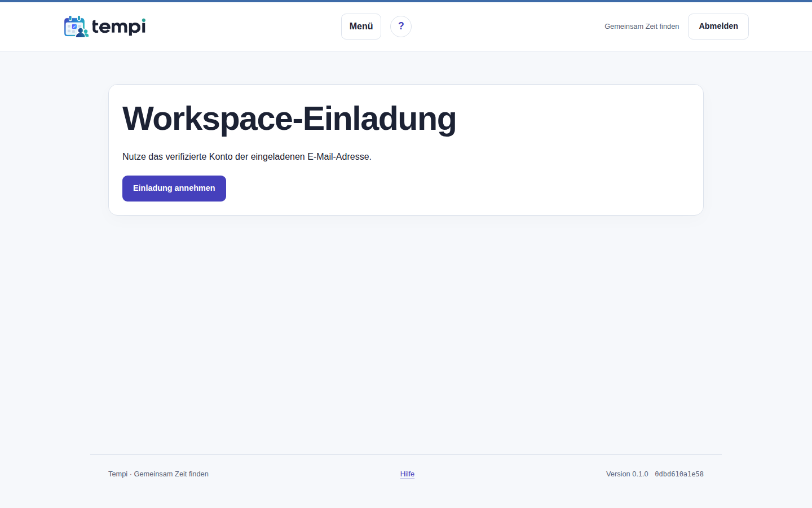Click commit hash '0dbd610a1e58'
The width and height of the screenshot is (812, 508).
click(679, 474)
